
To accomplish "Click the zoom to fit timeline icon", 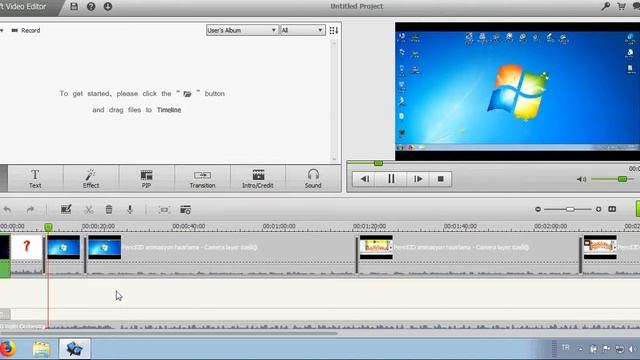I will coord(612,209).
